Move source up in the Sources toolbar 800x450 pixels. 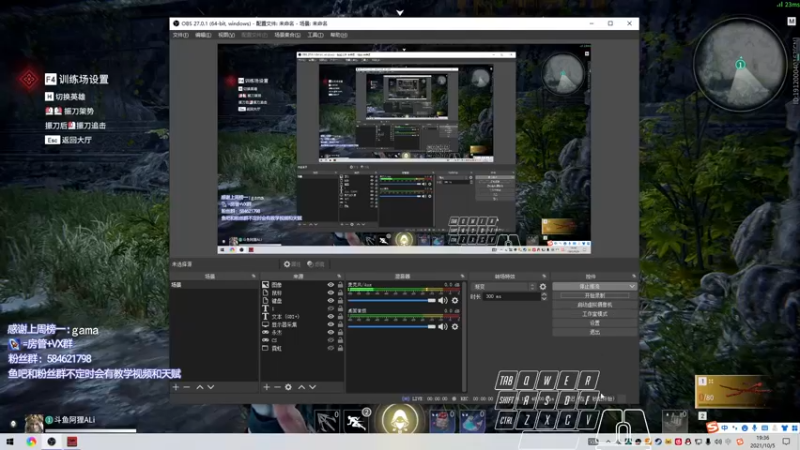pyautogui.click(x=302, y=387)
